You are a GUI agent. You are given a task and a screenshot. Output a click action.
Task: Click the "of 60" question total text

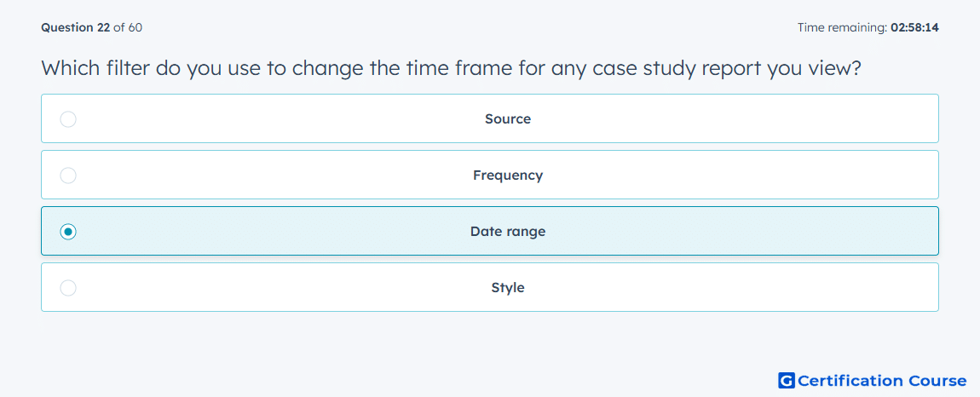(x=128, y=27)
